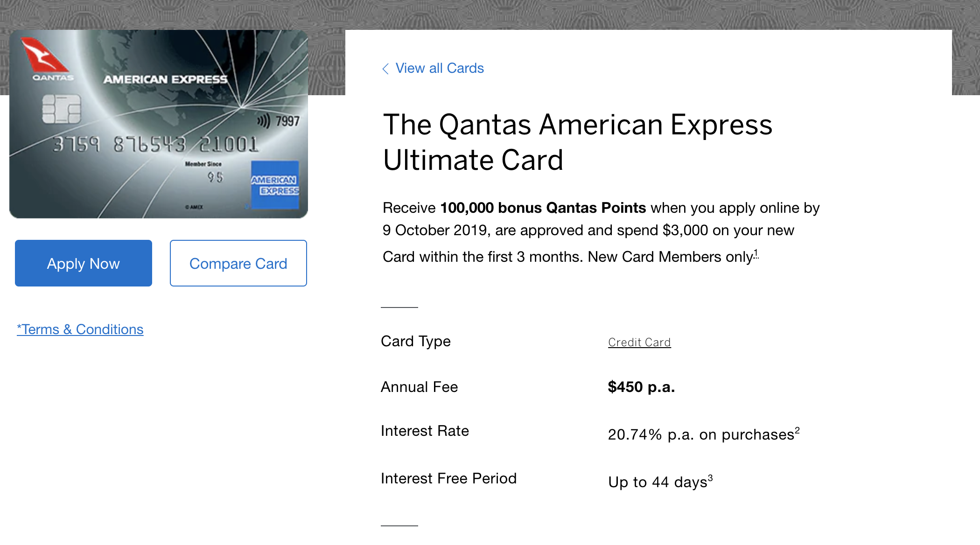Click the contactless payment symbol on the card

pos(263,121)
